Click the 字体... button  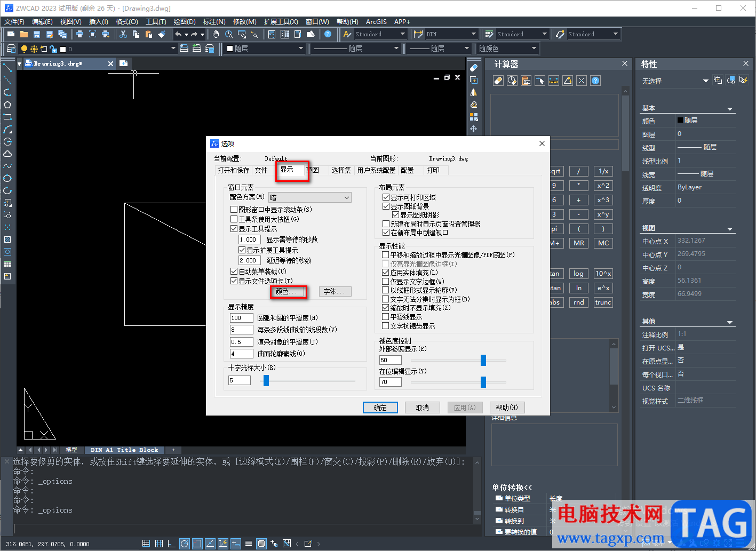point(335,291)
